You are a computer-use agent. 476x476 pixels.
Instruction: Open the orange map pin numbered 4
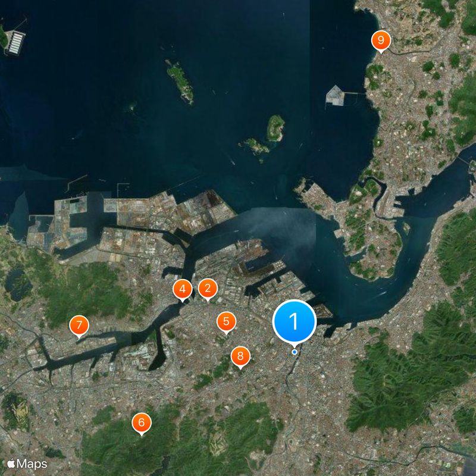[183, 289]
